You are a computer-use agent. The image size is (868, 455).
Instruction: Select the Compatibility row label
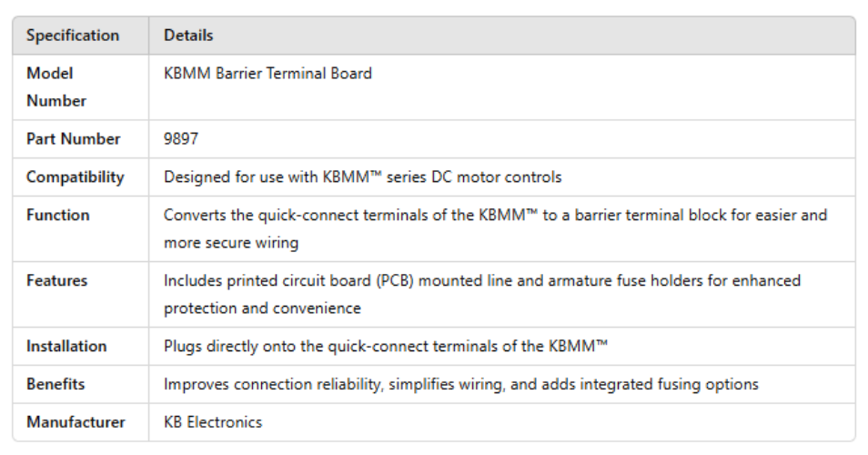point(75,177)
